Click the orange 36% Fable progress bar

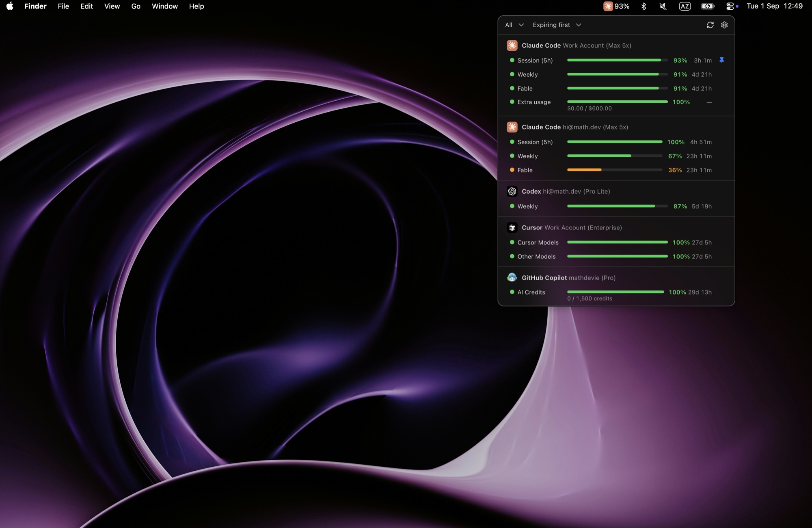click(x=615, y=170)
